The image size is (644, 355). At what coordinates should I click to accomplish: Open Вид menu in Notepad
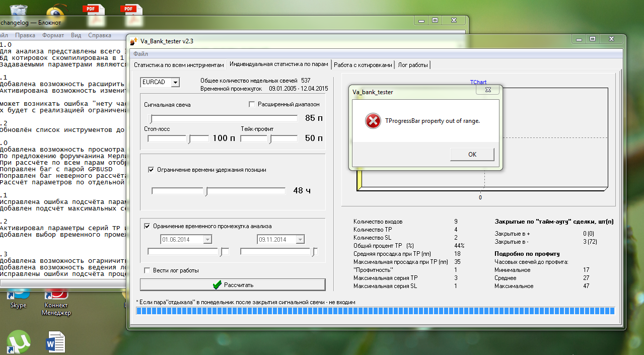[x=76, y=35]
